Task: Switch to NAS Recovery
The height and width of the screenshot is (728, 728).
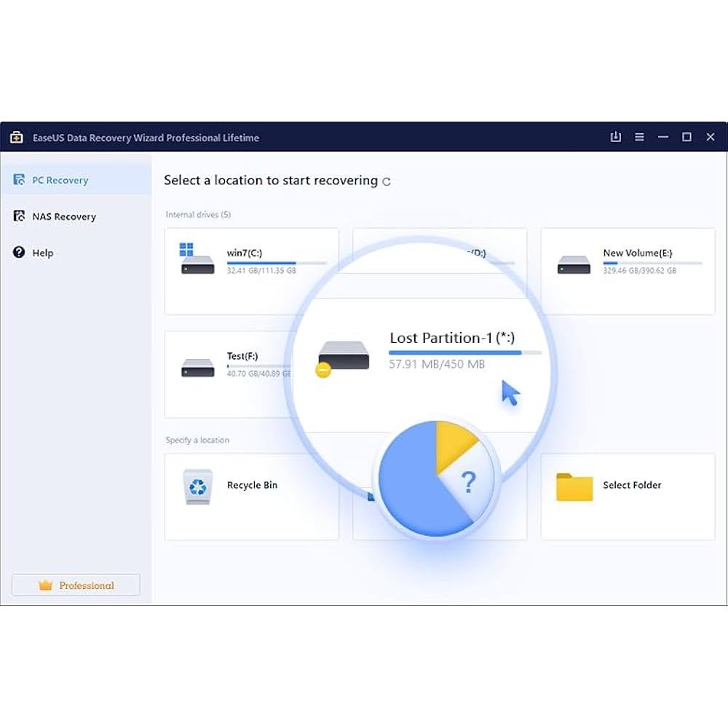Action: coord(76,216)
